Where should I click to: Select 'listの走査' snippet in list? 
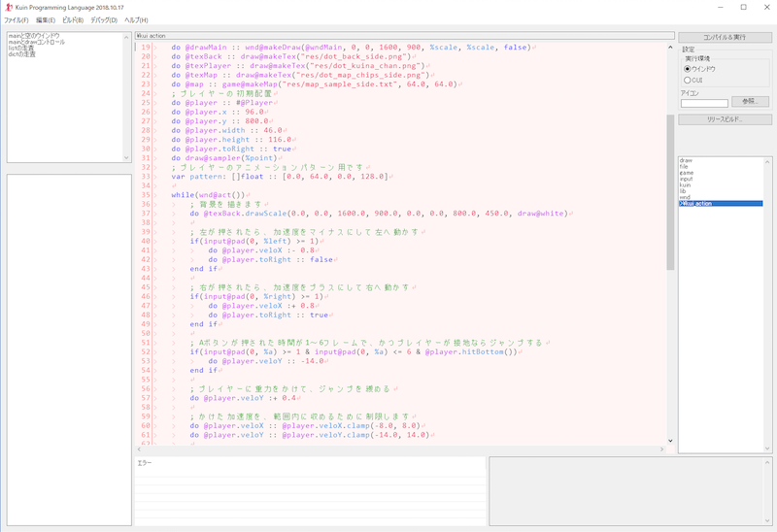(x=20, y=48)
